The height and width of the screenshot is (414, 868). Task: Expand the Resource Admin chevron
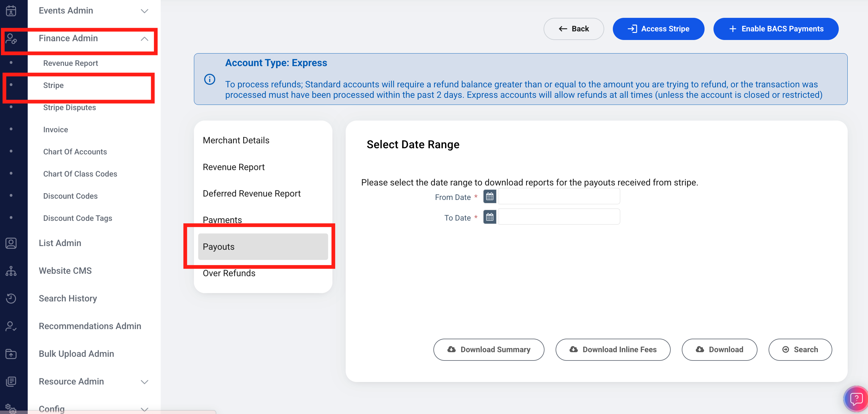[144, 382]
